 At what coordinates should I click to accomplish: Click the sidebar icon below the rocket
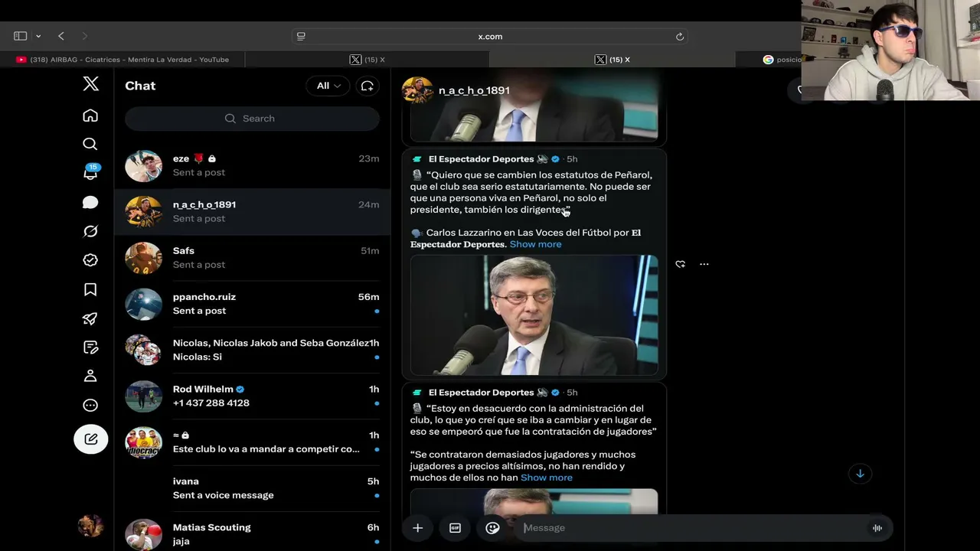pos(90,347)
